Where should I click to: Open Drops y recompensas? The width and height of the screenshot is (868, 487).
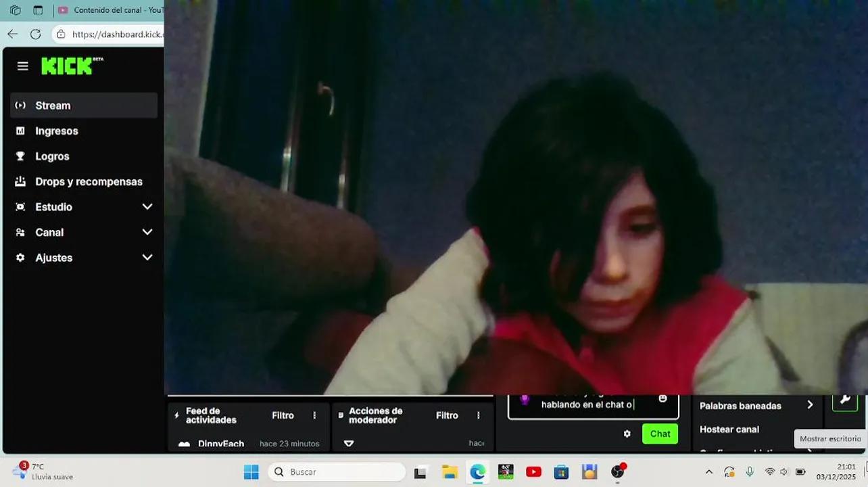click(89, 181)
